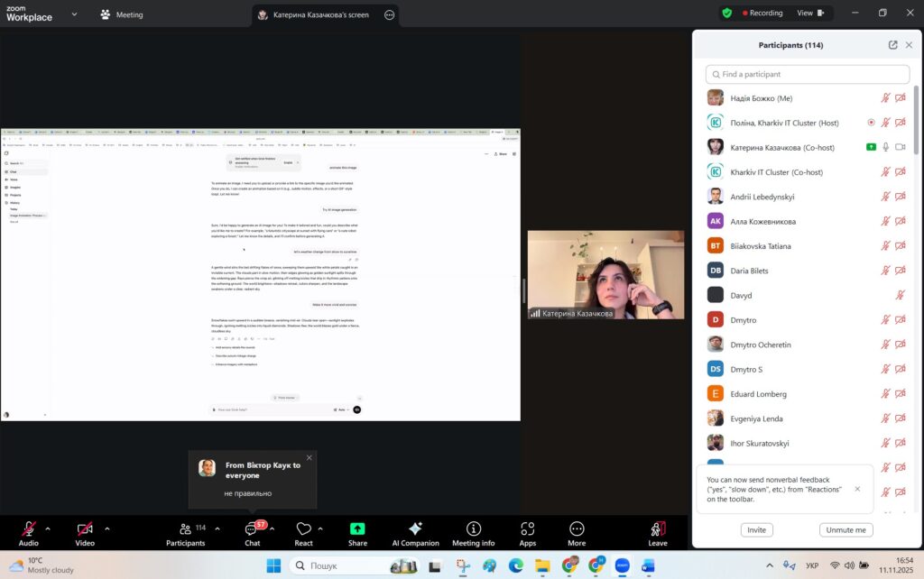Open screen share options menu

[x=389, y=14]
